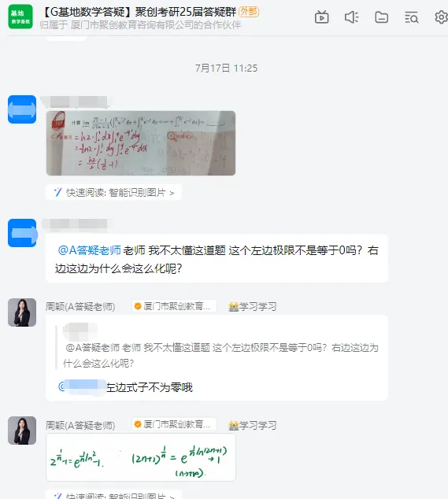Search chat history with the list-search icon
The image size is (448, 499).
tap(411, 17)
